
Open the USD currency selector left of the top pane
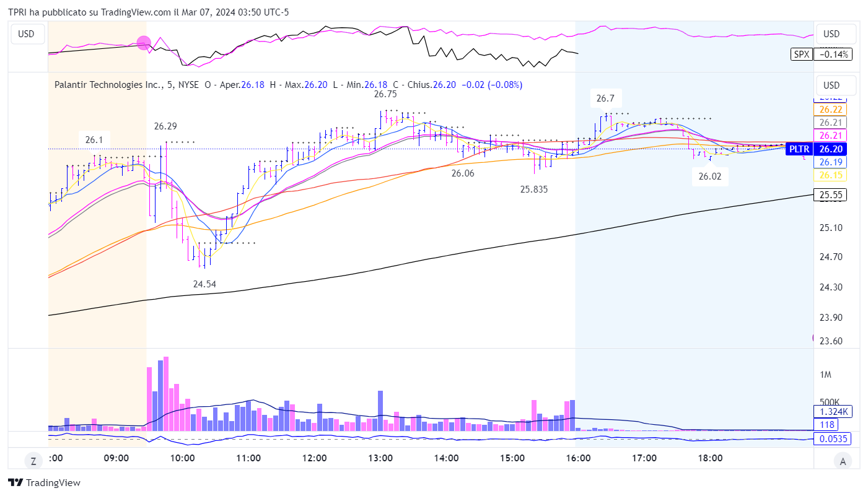tap(26, 34)
